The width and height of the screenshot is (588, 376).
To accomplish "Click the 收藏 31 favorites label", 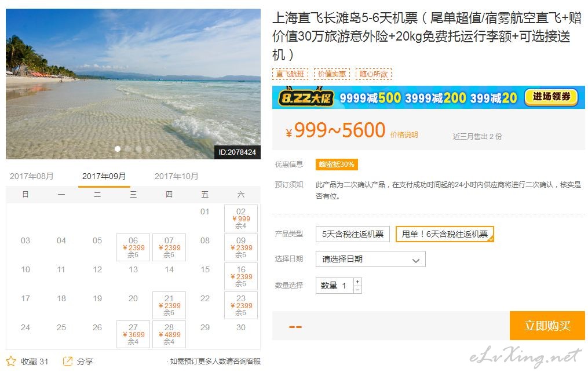I will (35, 362).
